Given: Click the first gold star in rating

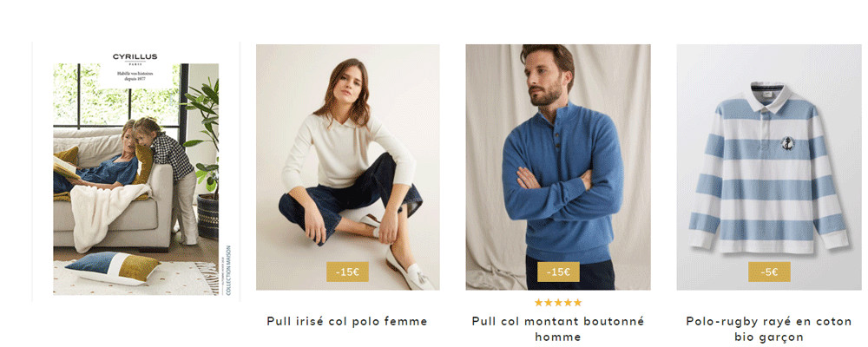Looking at the screenshot, I should (x=539, y=302).
